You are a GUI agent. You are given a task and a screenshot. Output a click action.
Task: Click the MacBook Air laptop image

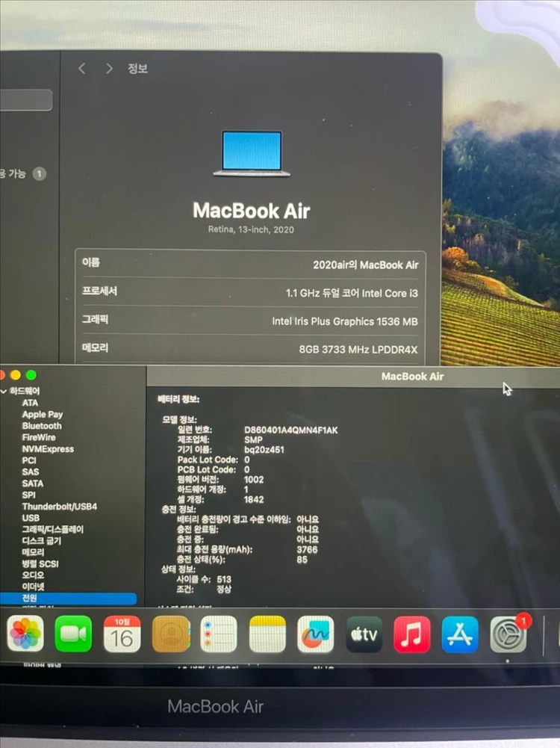[x=252, y=153]
